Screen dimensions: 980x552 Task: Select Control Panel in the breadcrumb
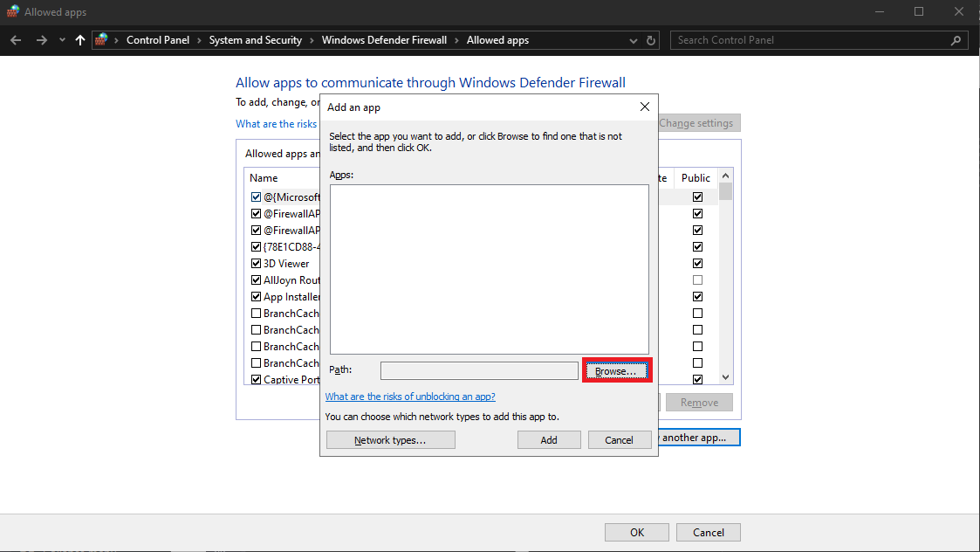point(158,39)
